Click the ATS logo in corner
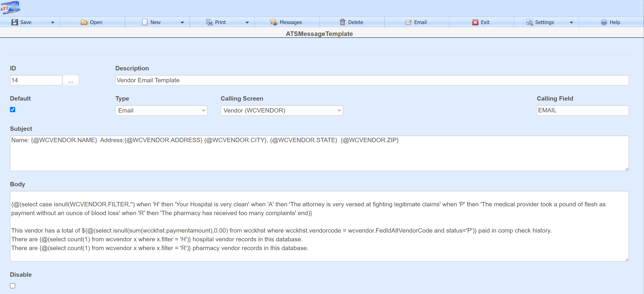644x294 pixels. point(10,8)
